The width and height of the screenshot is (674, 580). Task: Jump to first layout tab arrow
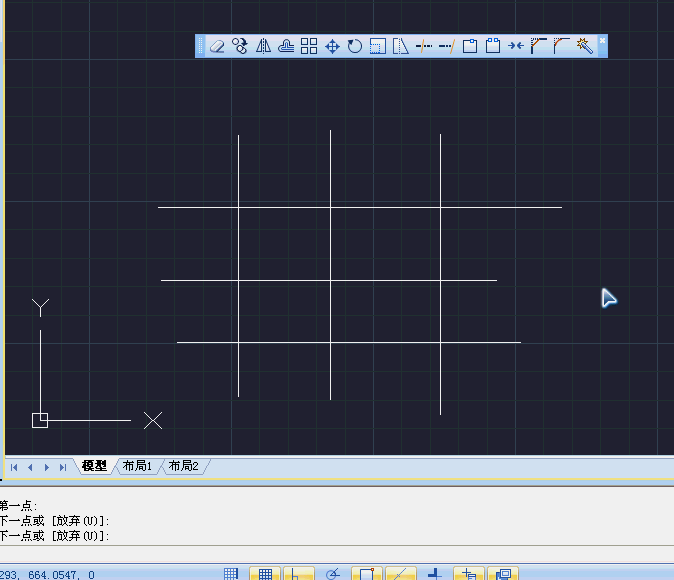(x=14, y=467)
